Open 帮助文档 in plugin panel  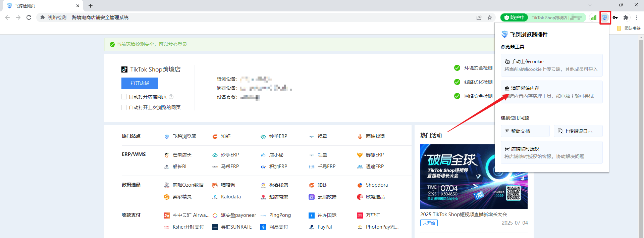[x=525, y=131]
